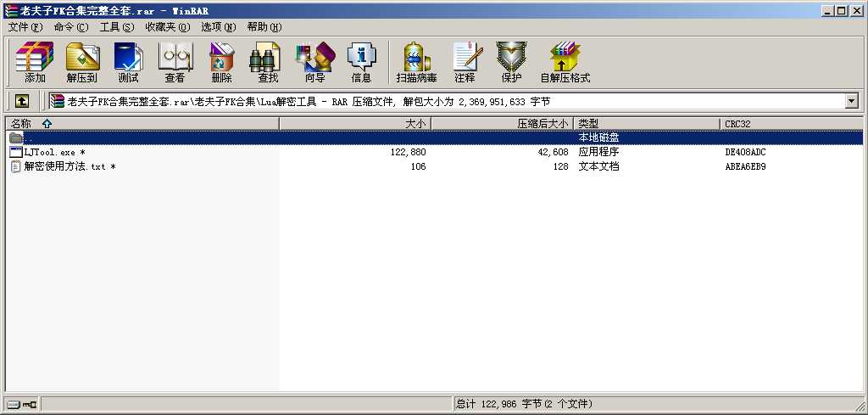Sort by the 名称 column header
Screen dimensions: 868x415
point(142,124)
